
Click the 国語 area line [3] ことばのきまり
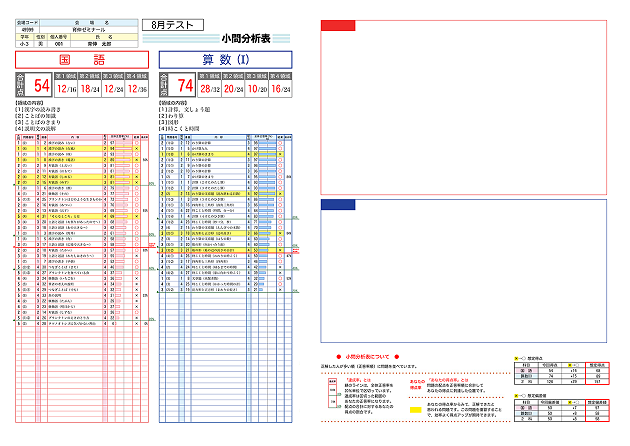click(x=38, y=122)
